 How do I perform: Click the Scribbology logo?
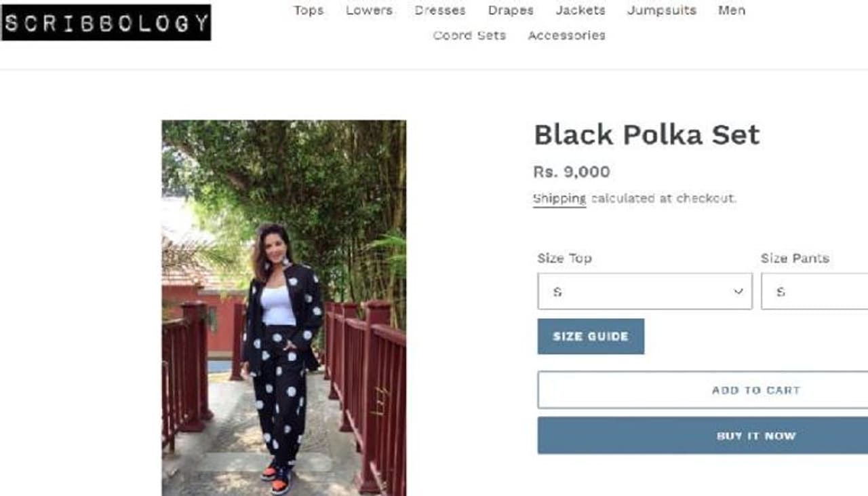point(106,22)
